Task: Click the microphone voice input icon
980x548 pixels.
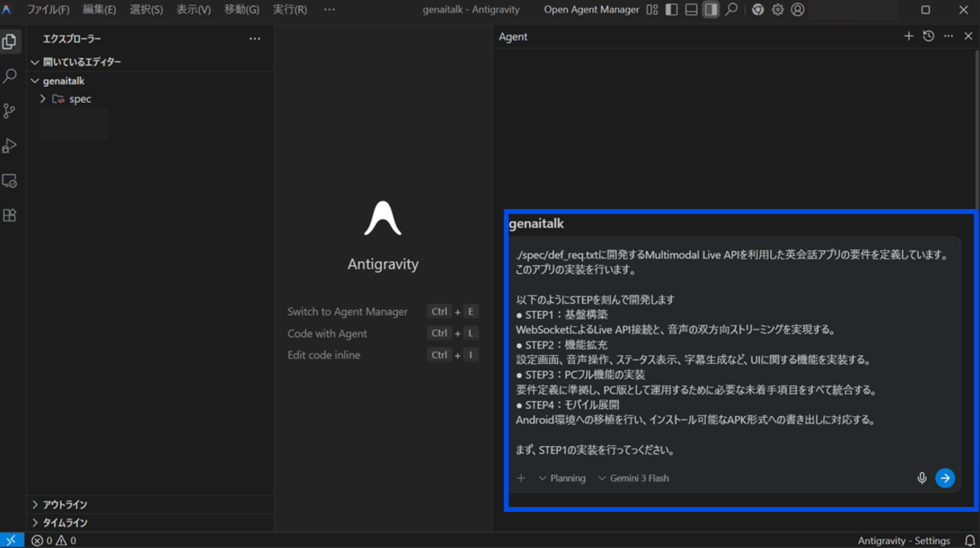Action: pyautogui.click(x=922, y=478)
